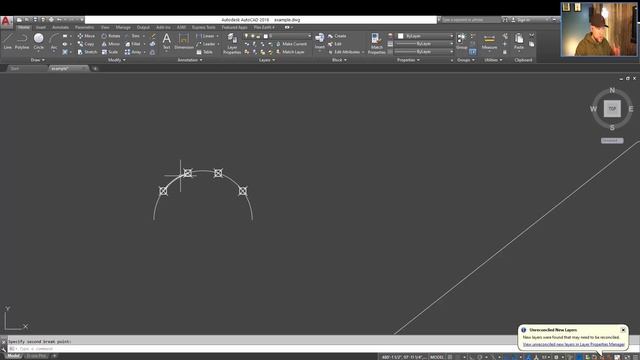Image resolution: width=640 pixels, height=360 pixels.
Task: Expand the Utilities panel
Action: [x=493, y=60]
